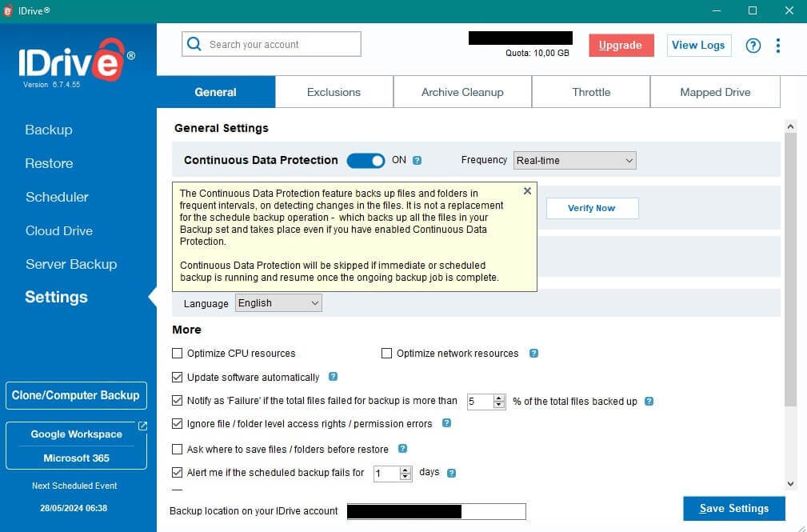Screen dimensions: 807x532
Task: Click the IDrive app icon in title bar
Action: click(8, 11)
